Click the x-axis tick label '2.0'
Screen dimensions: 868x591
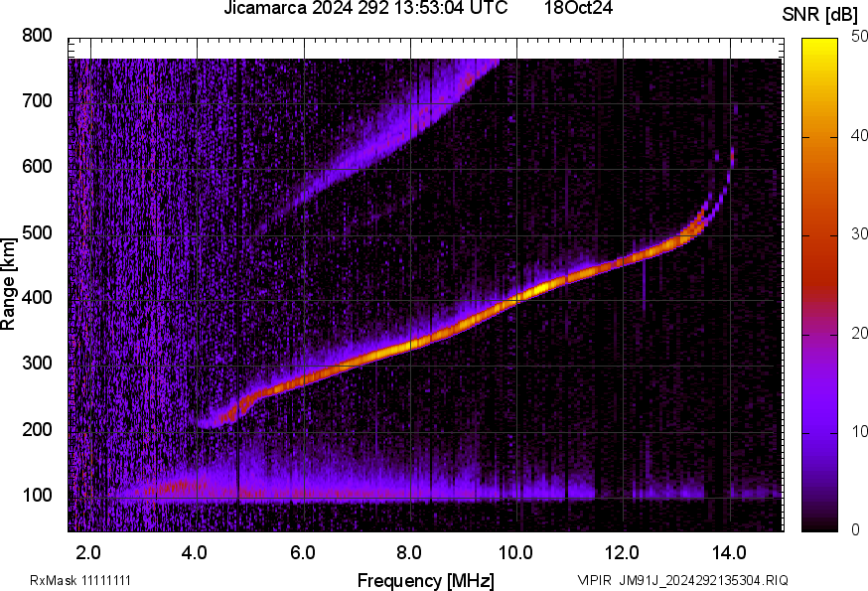[x=88, y=552]
